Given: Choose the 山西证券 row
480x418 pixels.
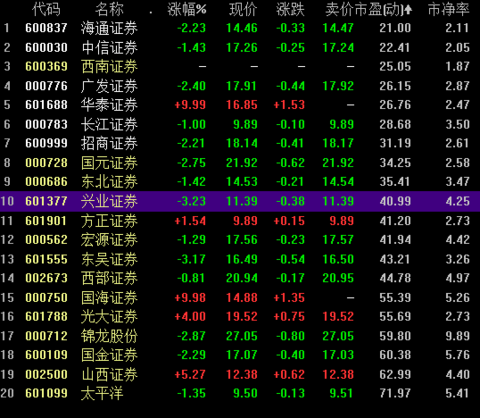Looking at the screenshot, I should click(240, 375).
